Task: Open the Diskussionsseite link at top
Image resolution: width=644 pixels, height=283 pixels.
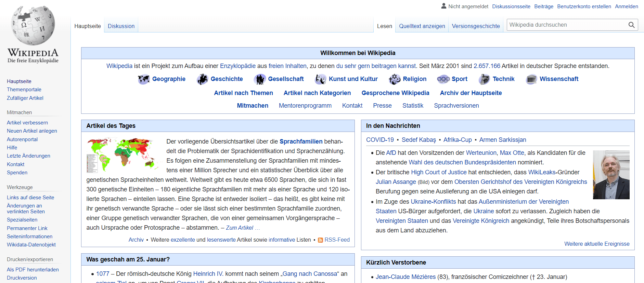Action: [511, 6]
